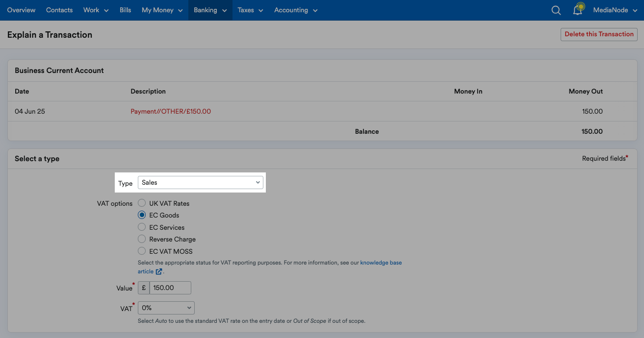Image resolution: width=644 pixels, height=338 pixels.
Task: Expand the Work menu
Action: tap(96, 10)
